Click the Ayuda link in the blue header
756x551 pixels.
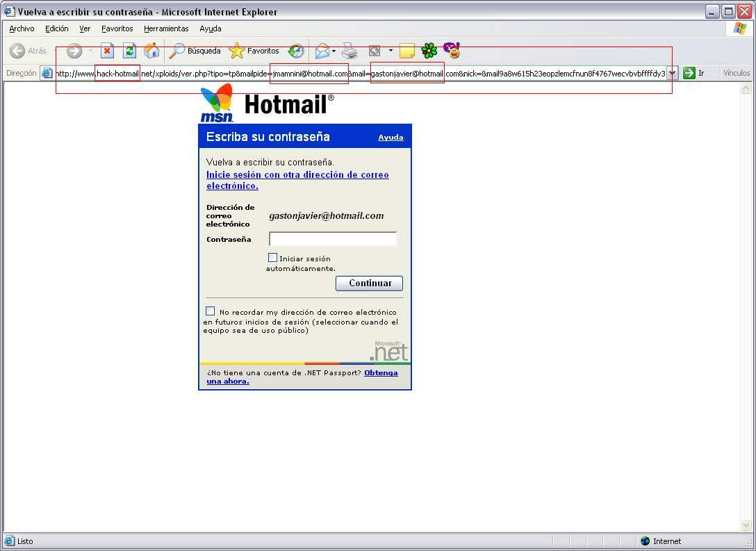[391, 138]
